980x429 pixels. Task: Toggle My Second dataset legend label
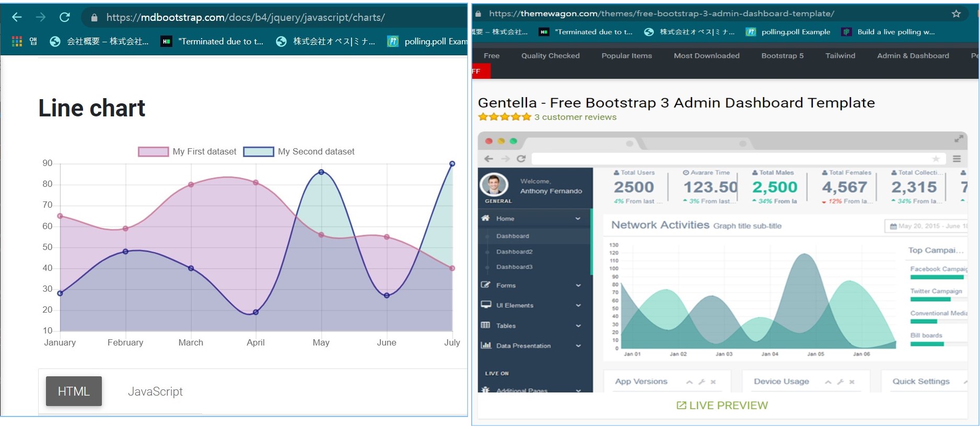[316, 152]
